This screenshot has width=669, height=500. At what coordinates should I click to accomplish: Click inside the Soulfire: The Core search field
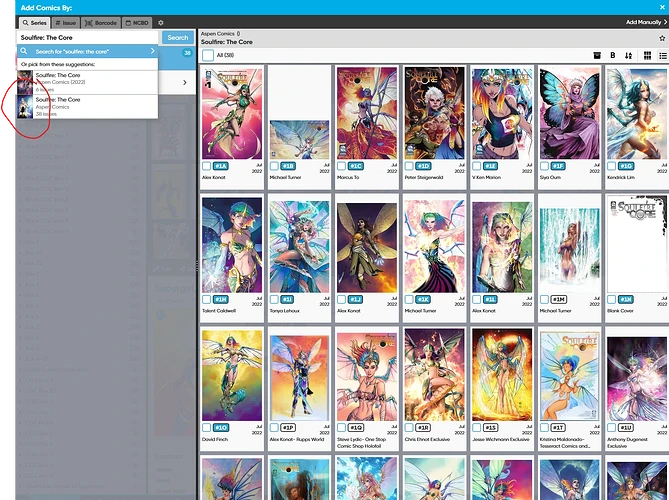87,38
